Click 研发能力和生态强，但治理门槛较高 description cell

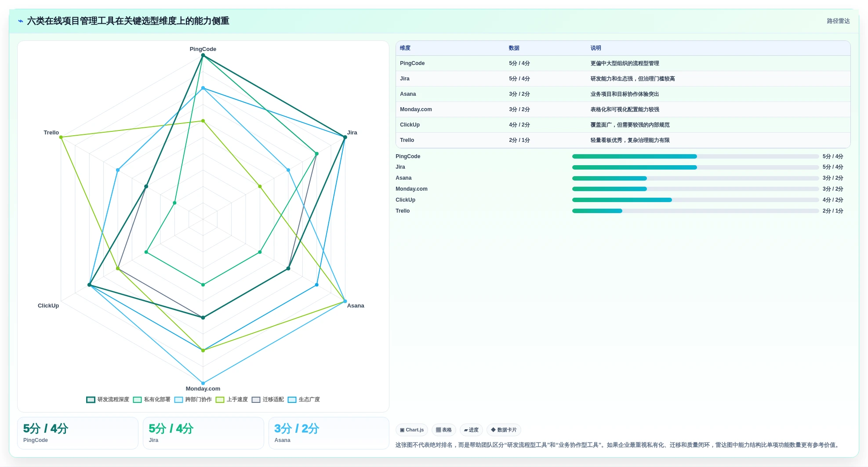tap(633, 79)
